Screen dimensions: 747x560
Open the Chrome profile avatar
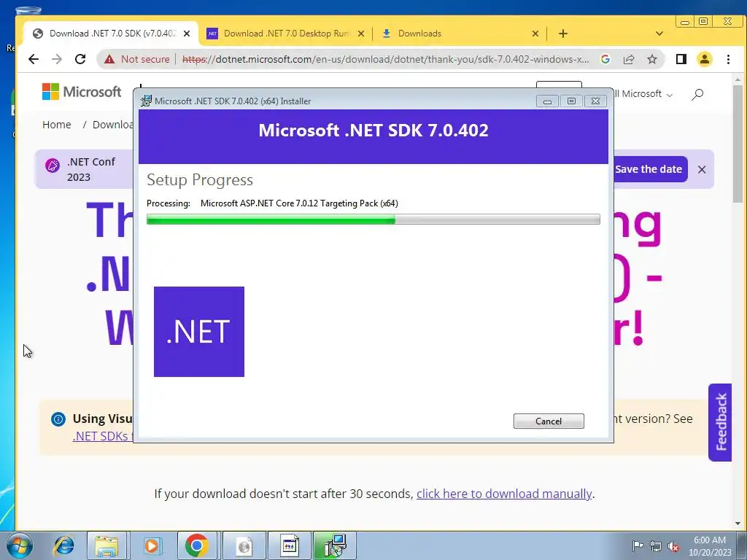(704, 59)
